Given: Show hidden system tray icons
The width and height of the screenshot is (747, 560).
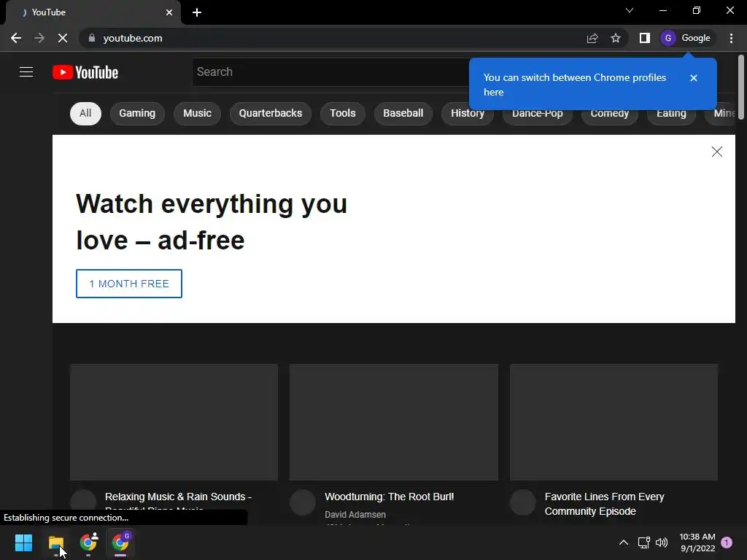Looking at the screenshot, I should point(623,542).
